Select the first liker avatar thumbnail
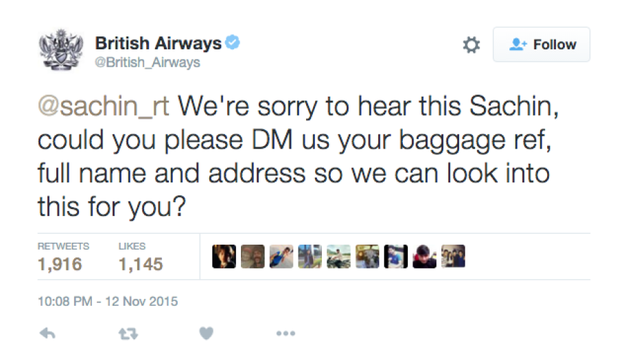628x364 pixels. point(224,256)
